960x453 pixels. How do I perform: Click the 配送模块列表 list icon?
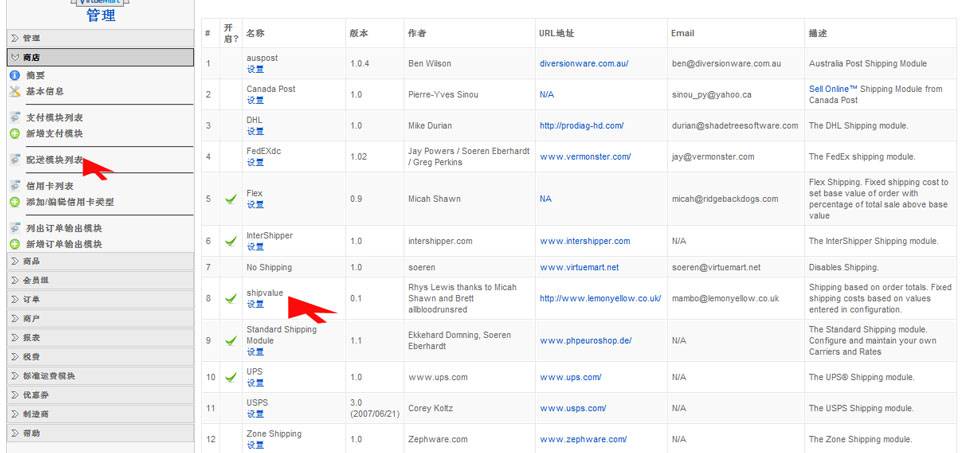(15, 160)
